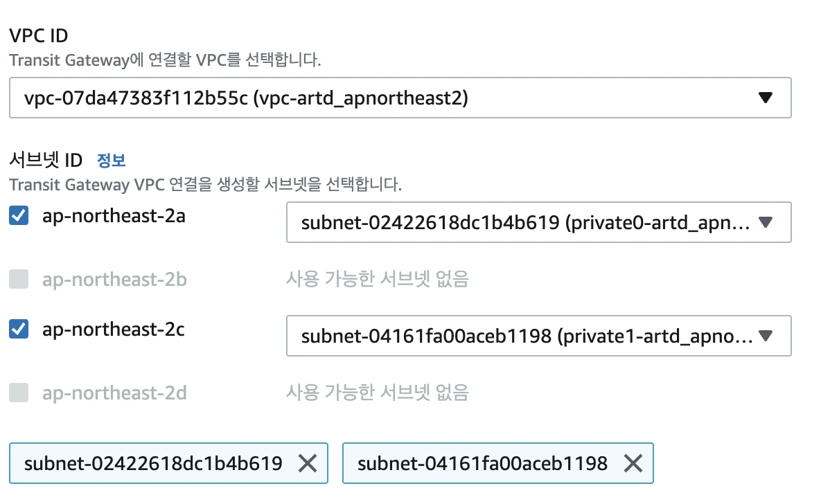Click the 서브넷 ID heading
The width and height of the screenshot is (830, 504).
click(46, 160)
